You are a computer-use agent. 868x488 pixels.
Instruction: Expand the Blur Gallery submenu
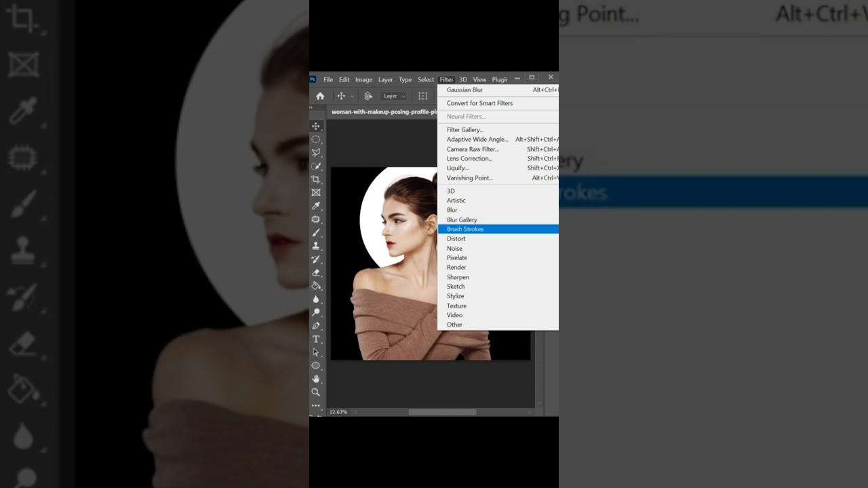(498, 220)
